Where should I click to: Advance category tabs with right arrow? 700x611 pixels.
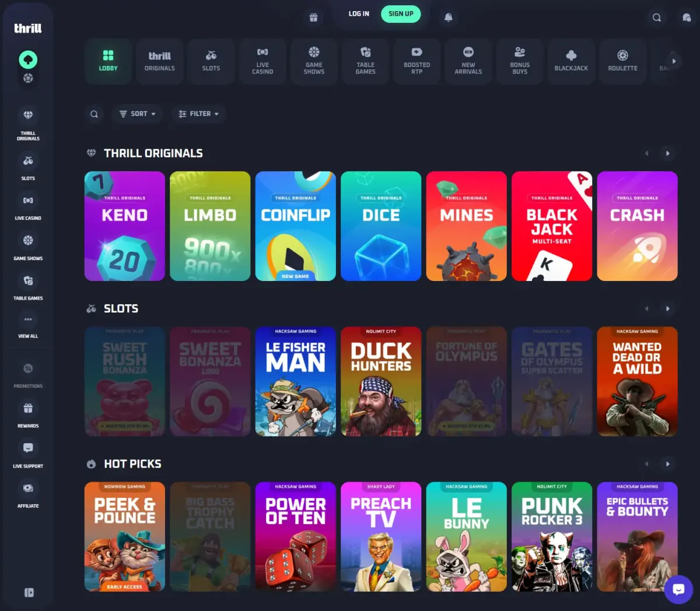pyautogui.click(x=674, y=61)
